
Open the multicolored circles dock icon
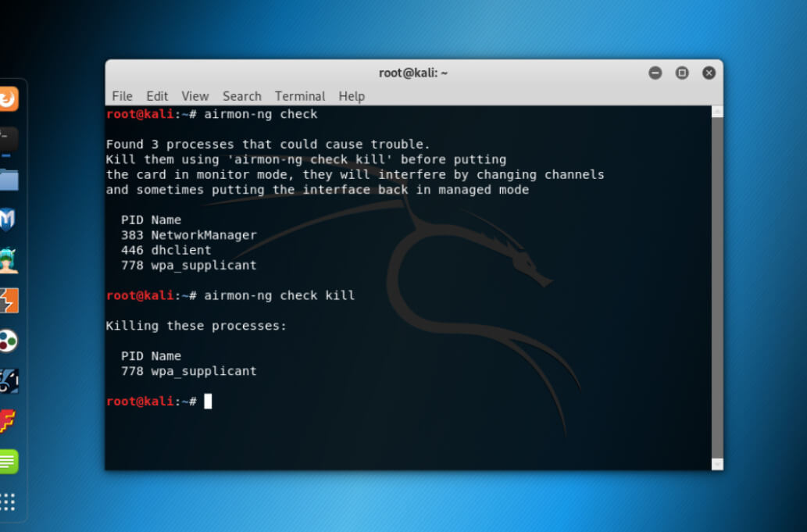(9, 341)
